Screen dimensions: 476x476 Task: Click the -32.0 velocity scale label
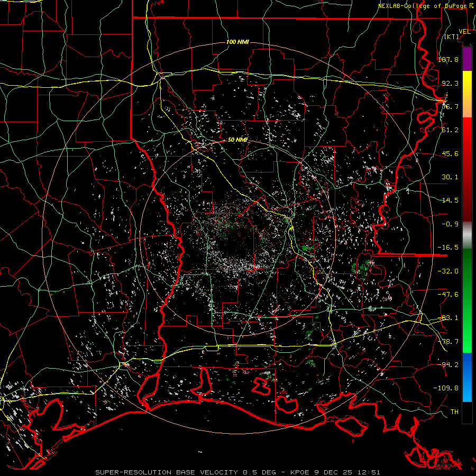pyautogui.click(x=448, y=271)
